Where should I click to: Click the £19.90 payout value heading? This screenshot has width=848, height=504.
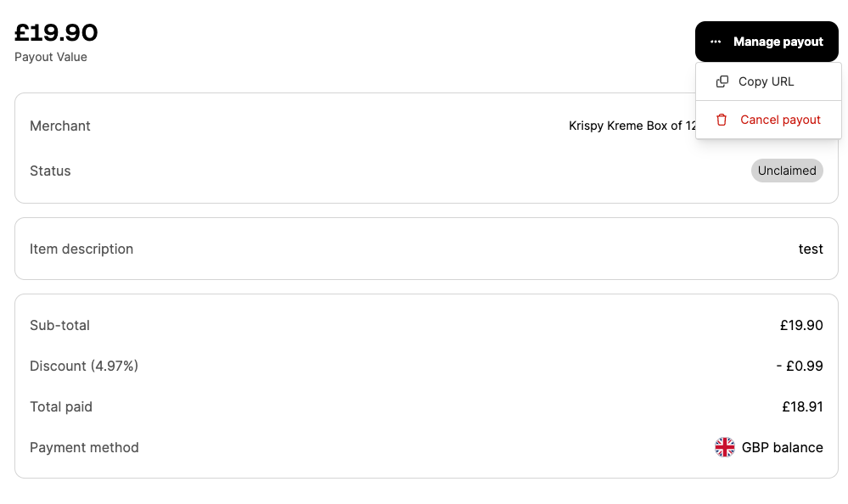pyautogui.click(x=56, y=32)
